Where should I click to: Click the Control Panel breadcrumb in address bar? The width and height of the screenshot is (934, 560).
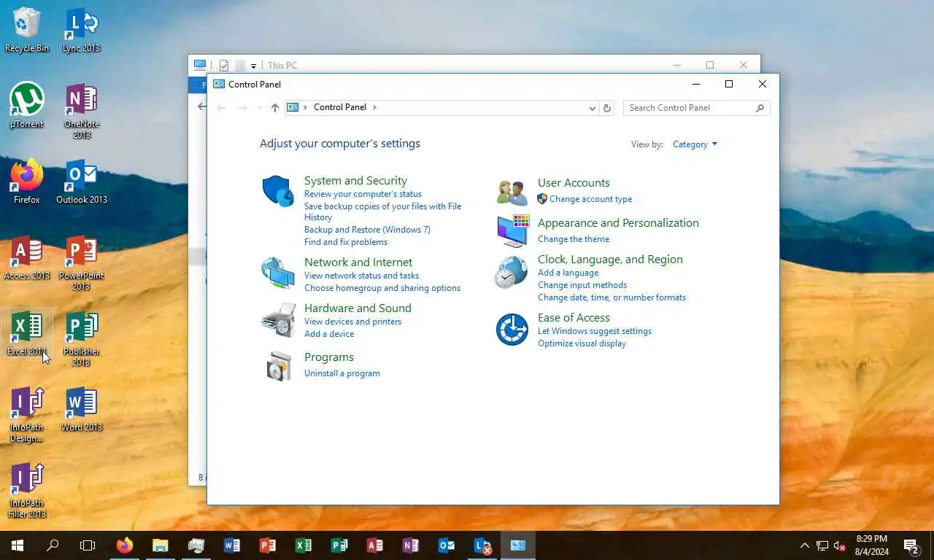click(x=340, y=107)
